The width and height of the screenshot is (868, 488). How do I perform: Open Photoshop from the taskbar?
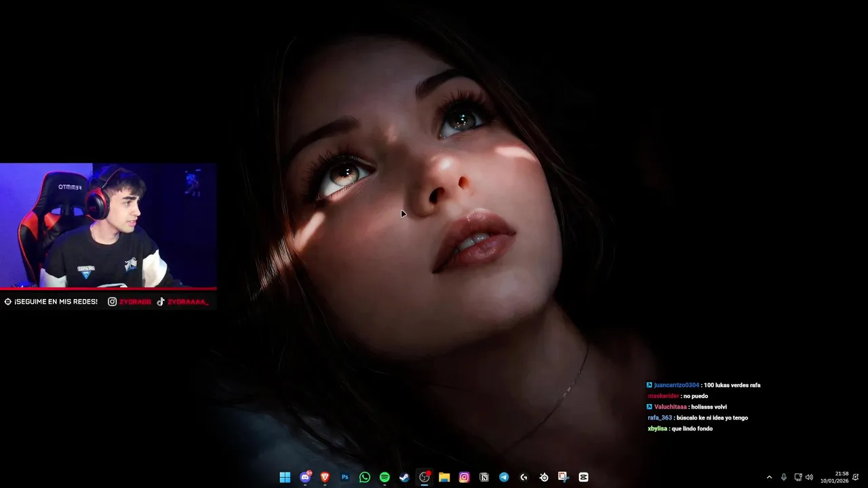[x=344, y=477]
